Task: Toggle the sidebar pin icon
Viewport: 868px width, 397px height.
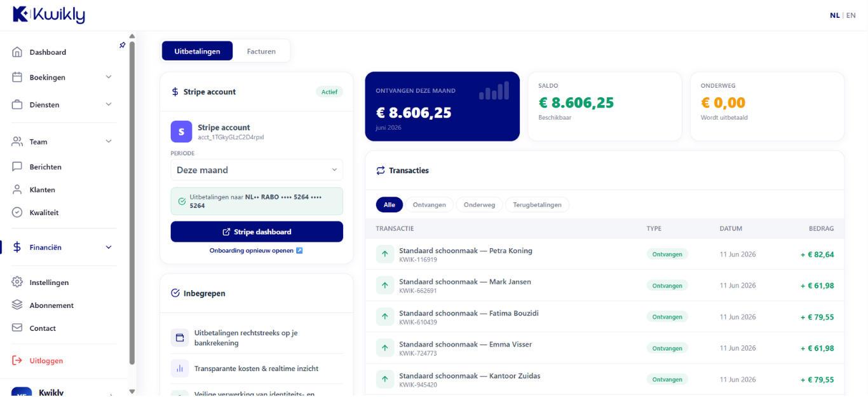Action: click(122, 45)
